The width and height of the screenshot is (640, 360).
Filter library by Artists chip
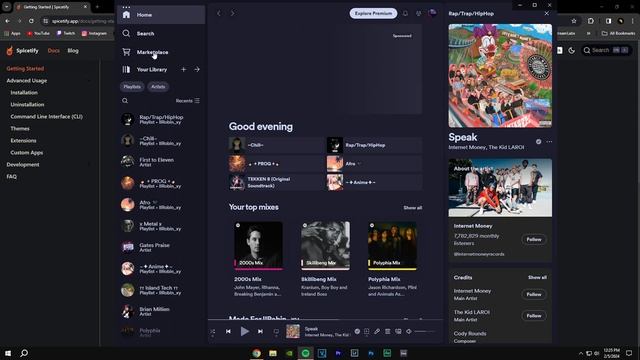[158, 87]
